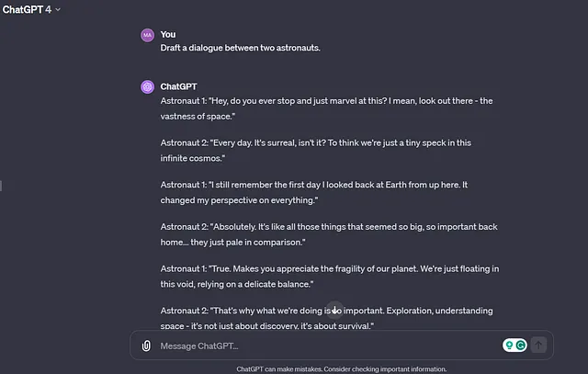The image size is (588, 374).
Task: Click the ChatGPT purple logo avatar
Action: pyautogui.click(x=147, y=86)
